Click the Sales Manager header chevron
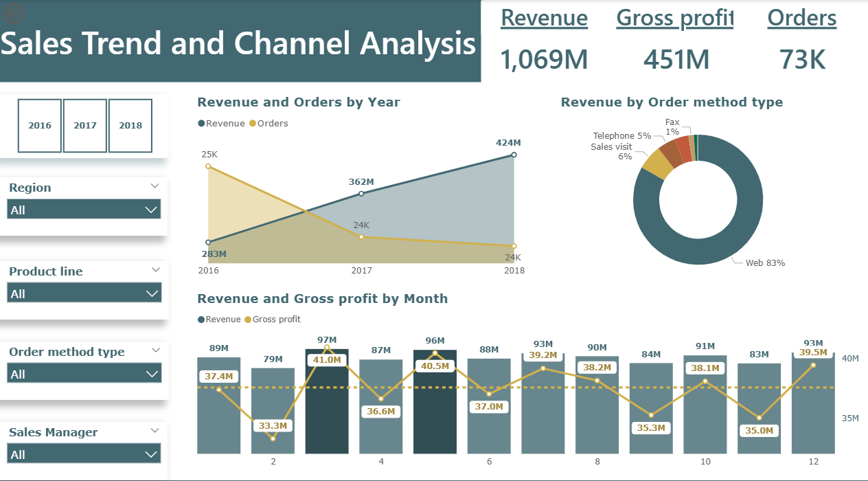Screen dimensions: 868x481 155,431
